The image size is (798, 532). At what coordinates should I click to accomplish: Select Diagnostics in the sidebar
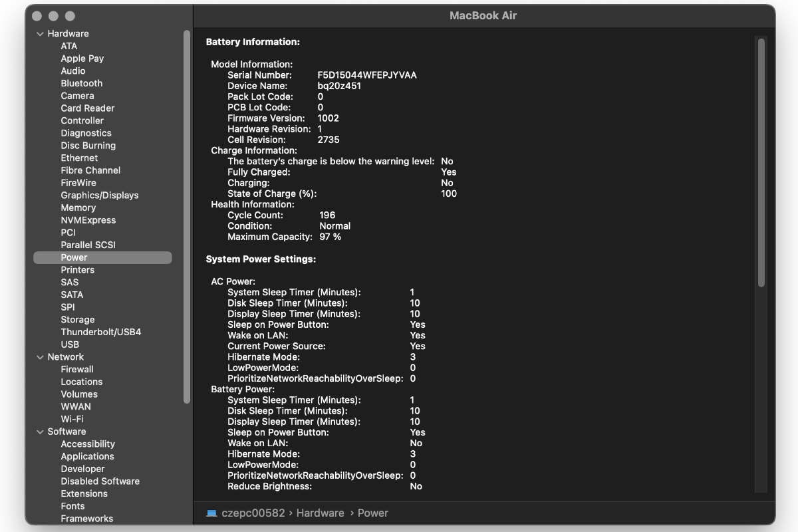(x=86, y=133)
